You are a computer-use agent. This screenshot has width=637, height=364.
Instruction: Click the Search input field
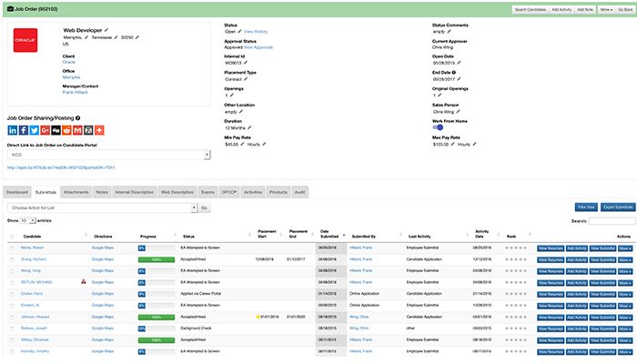click(612, 220)
